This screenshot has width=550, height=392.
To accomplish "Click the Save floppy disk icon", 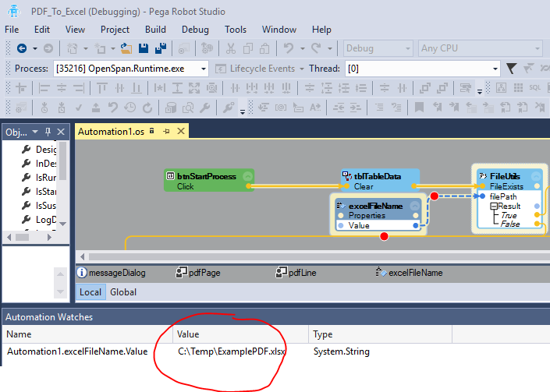I will tap(144, 48).
